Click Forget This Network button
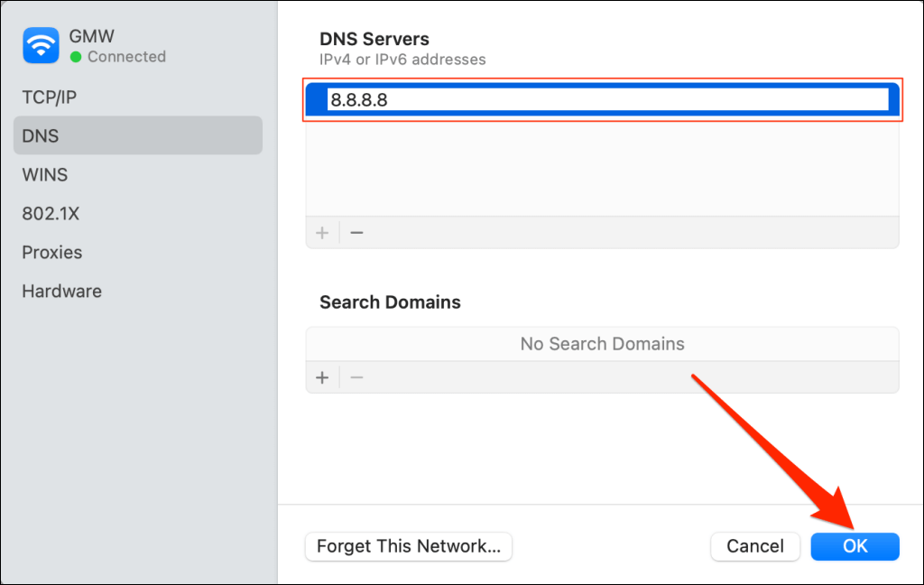The width and height of the screenshot is (924, 585). coord(409,546)
